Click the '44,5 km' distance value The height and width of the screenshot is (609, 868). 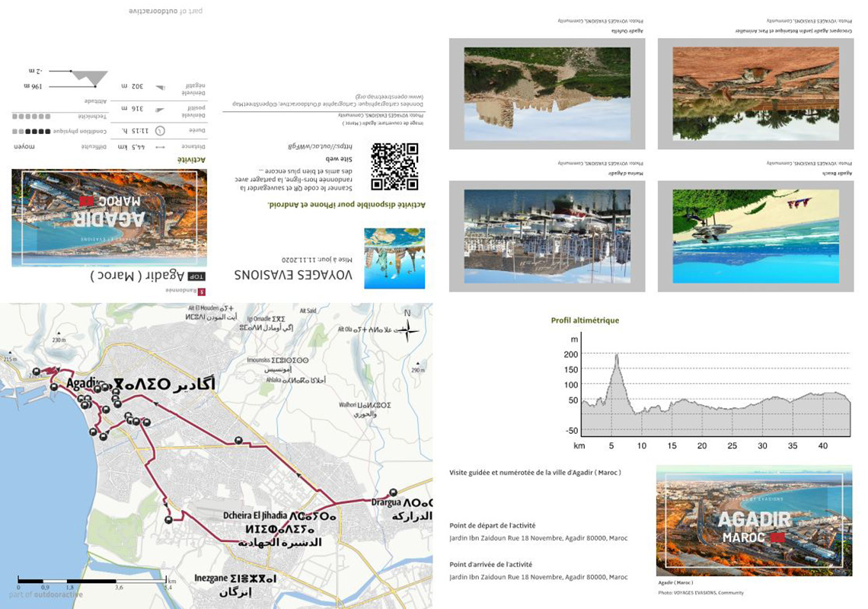click(x=131, y=147)
